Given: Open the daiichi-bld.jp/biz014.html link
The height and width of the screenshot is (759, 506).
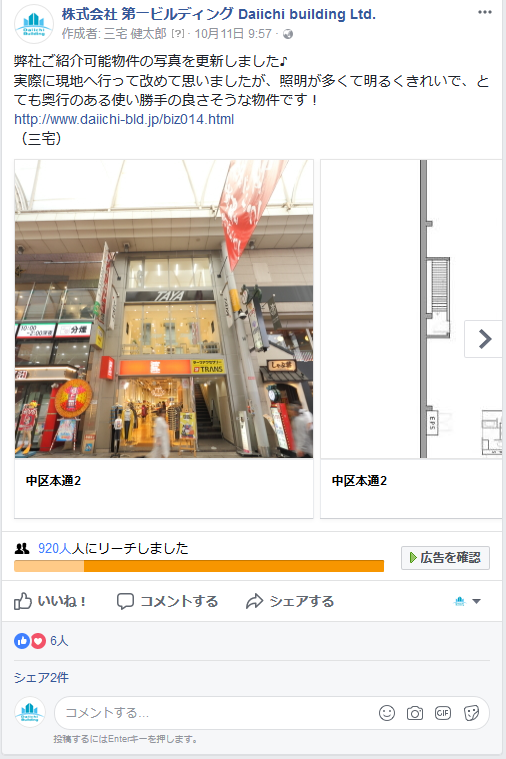Looking at the screenshot, I should tap(124, 119).
